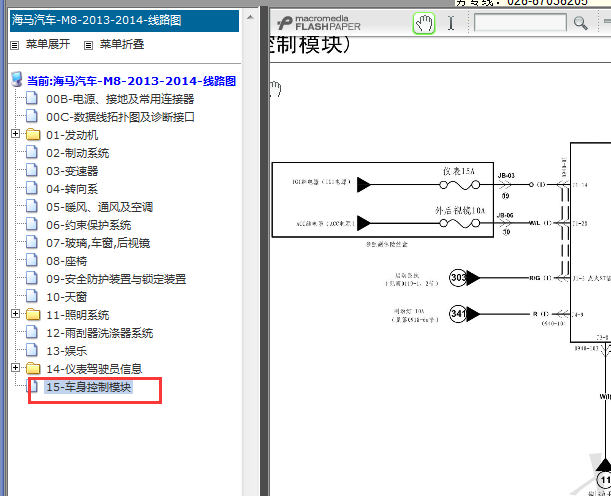Click the document icon of 00C-数据线拓扑图
This screenshot has height=496, width=611.
tap(32, 116)
